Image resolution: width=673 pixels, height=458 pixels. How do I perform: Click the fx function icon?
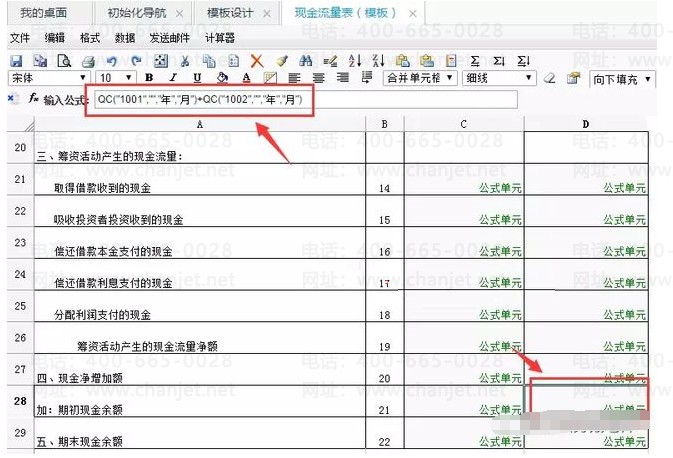point(33,99)
